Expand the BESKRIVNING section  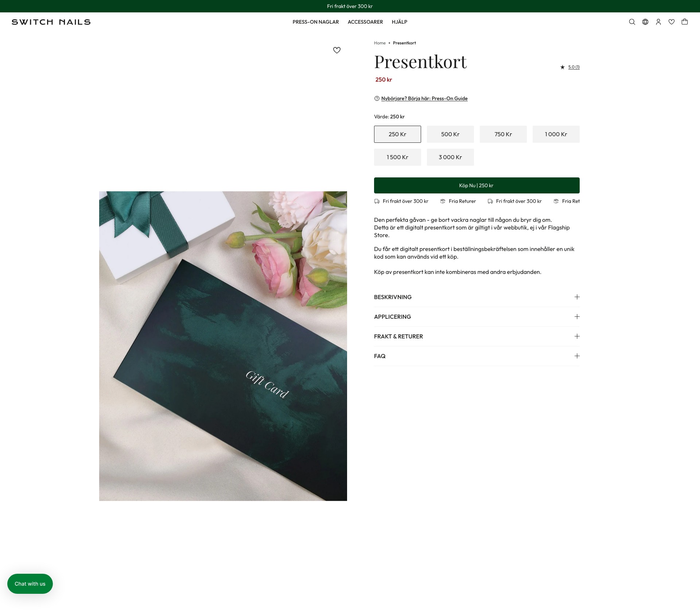pos(477,297)
